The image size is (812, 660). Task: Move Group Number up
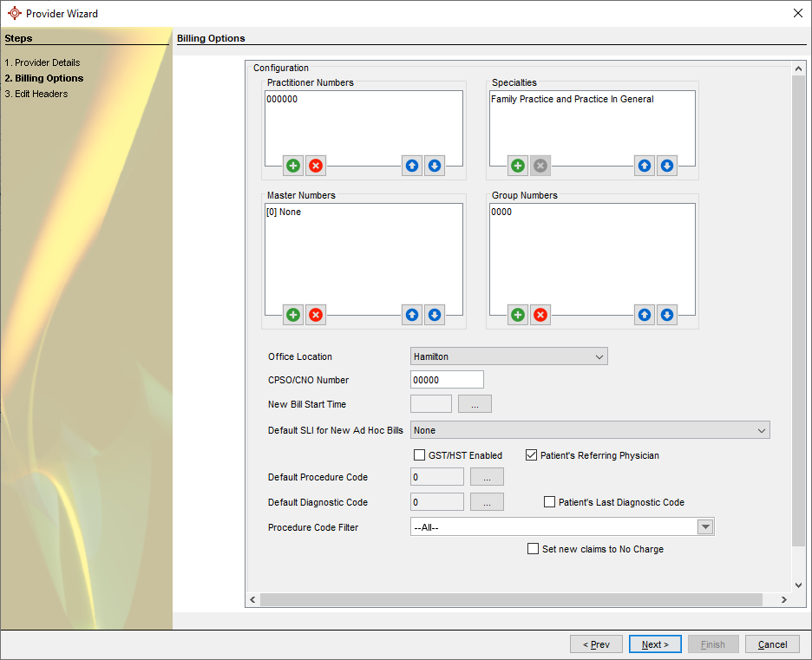coord(645,315)
